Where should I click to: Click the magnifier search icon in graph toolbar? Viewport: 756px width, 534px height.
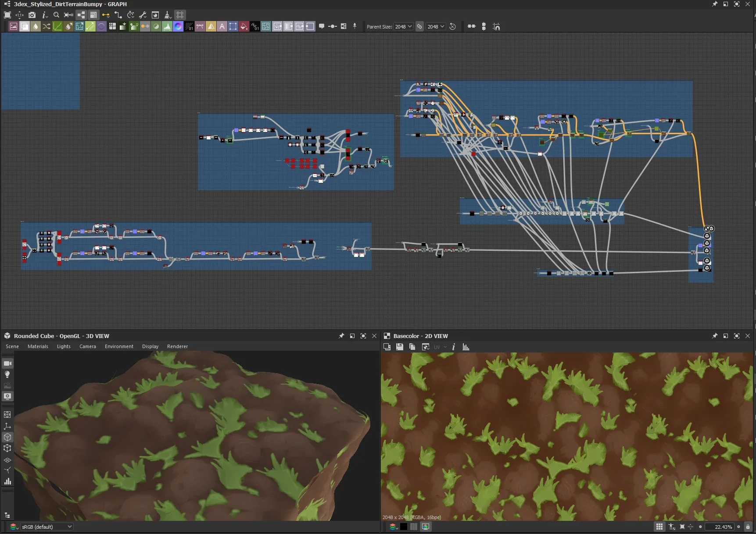point(56,15)
